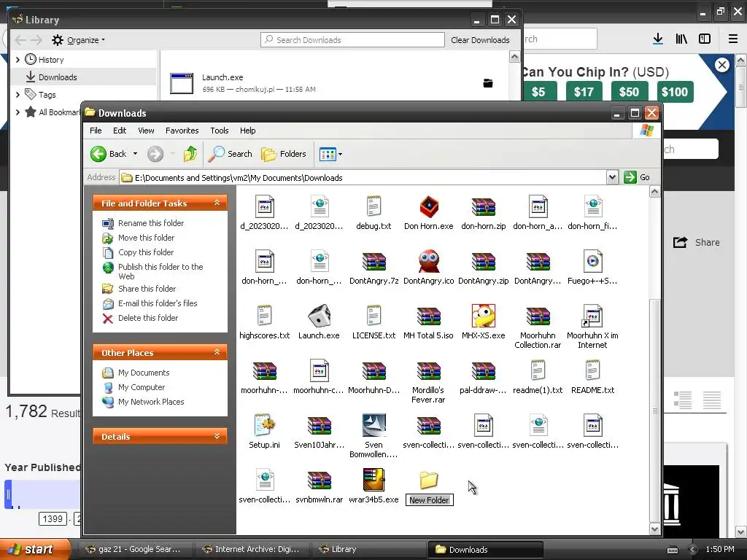
Task: Click the Back arrow in Downloads toolbar
Action: pyautogui.click(x=98, y=154)
